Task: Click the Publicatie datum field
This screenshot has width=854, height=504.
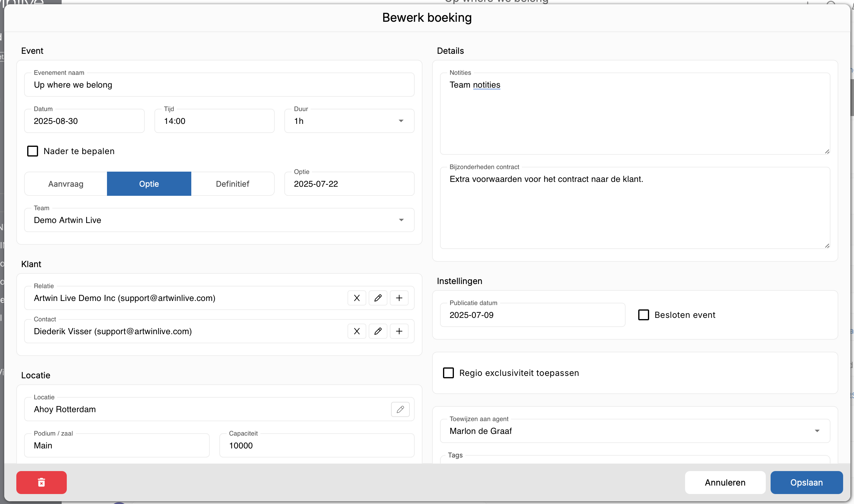Action: coord(532,315)
